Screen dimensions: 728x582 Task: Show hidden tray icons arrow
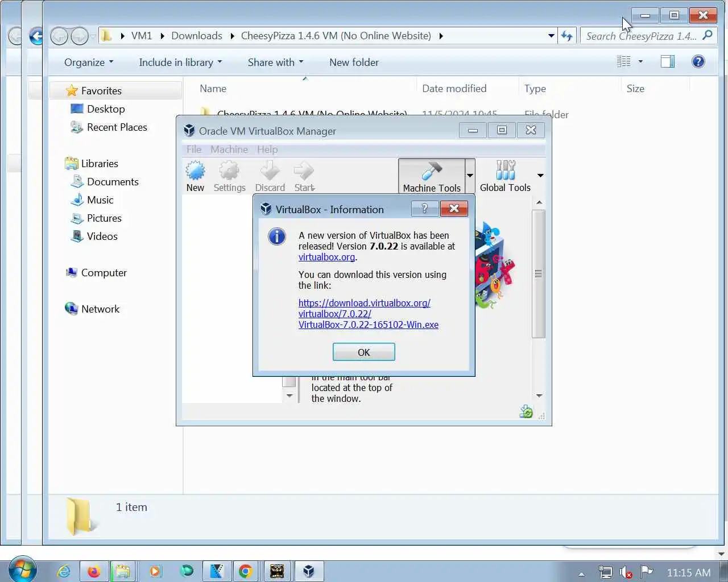(581, 573)
